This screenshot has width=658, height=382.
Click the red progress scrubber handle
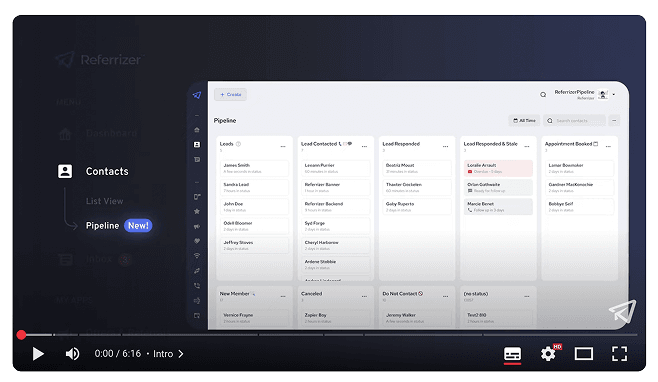(x=21, y=335)
